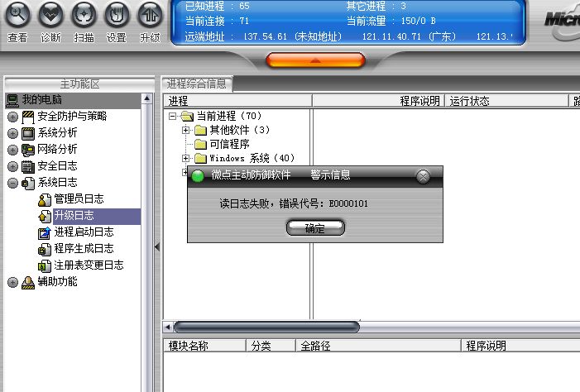Click the 辅助功能 icon

(x=28, y=283)
